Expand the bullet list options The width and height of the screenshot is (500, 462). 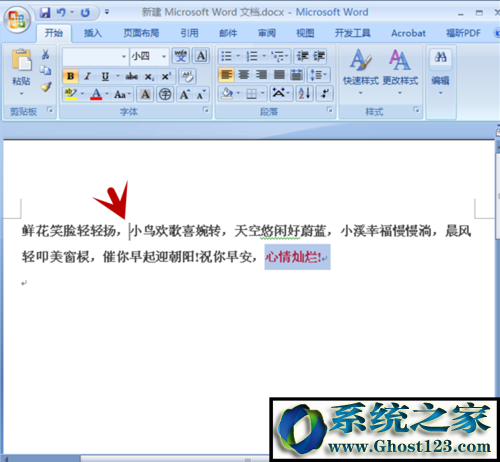(x=238, y=56)
